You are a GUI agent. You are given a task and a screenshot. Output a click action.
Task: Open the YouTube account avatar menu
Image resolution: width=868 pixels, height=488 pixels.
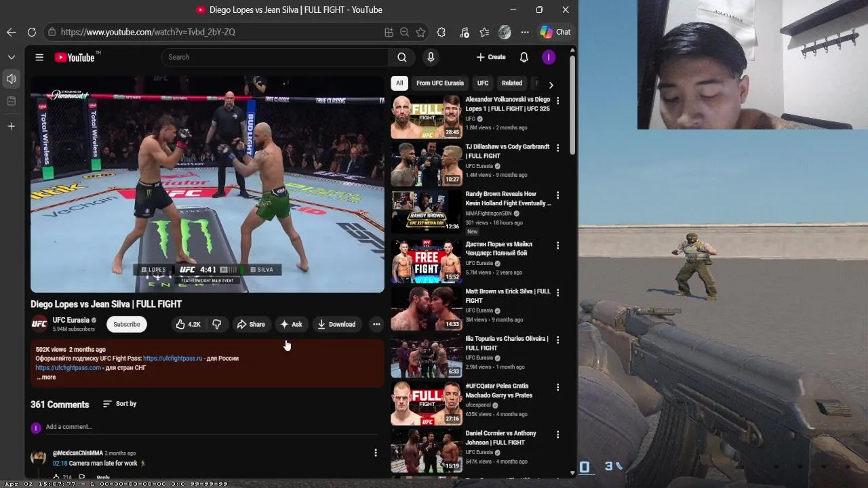pyautogui.click(x=549, y=57)
